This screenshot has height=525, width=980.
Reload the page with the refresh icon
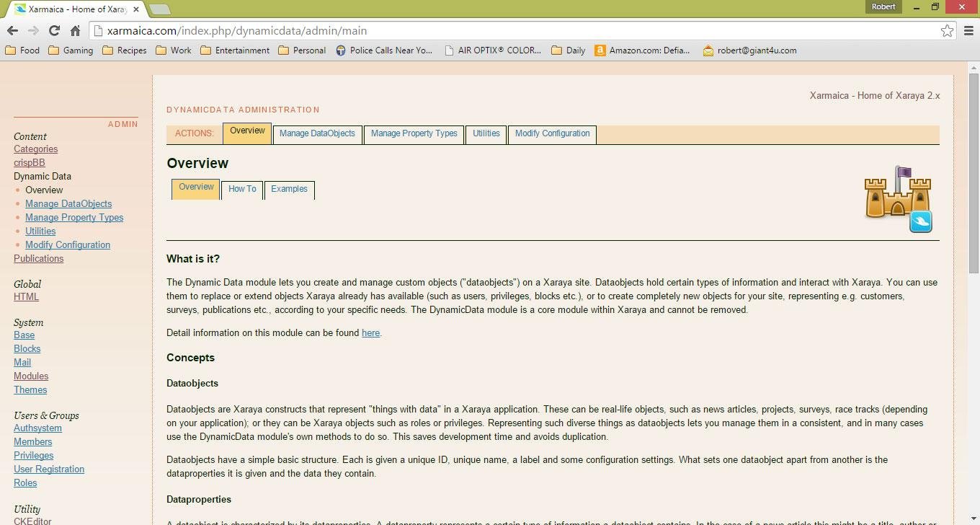coord(54,31)
